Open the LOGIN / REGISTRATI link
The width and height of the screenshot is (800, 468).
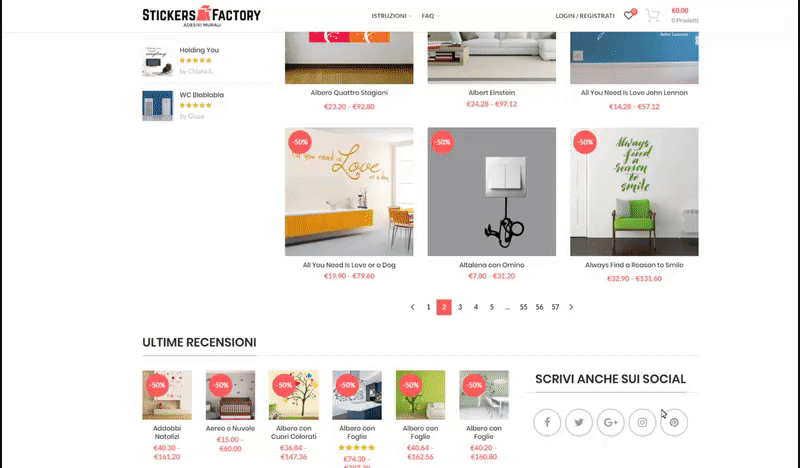585,16
